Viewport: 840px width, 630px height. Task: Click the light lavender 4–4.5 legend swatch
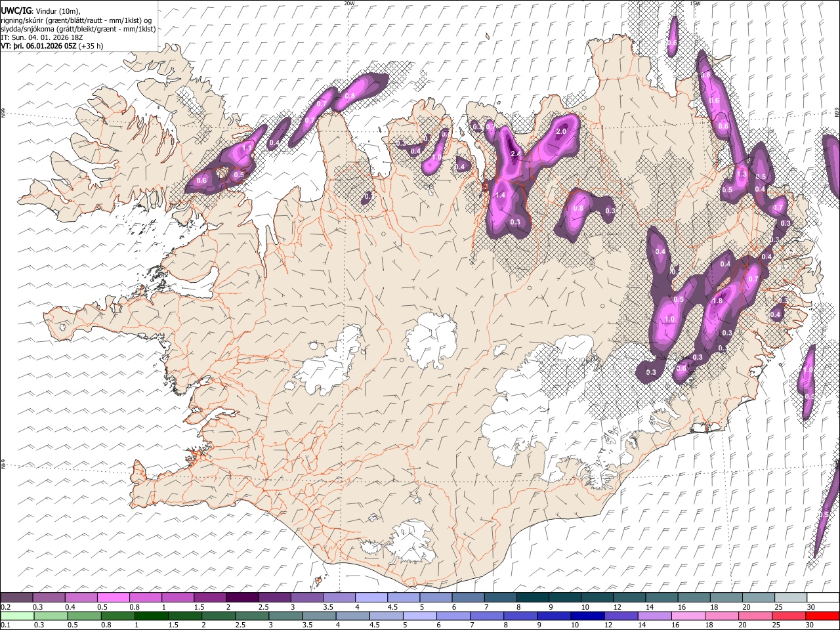pos(371,597)
